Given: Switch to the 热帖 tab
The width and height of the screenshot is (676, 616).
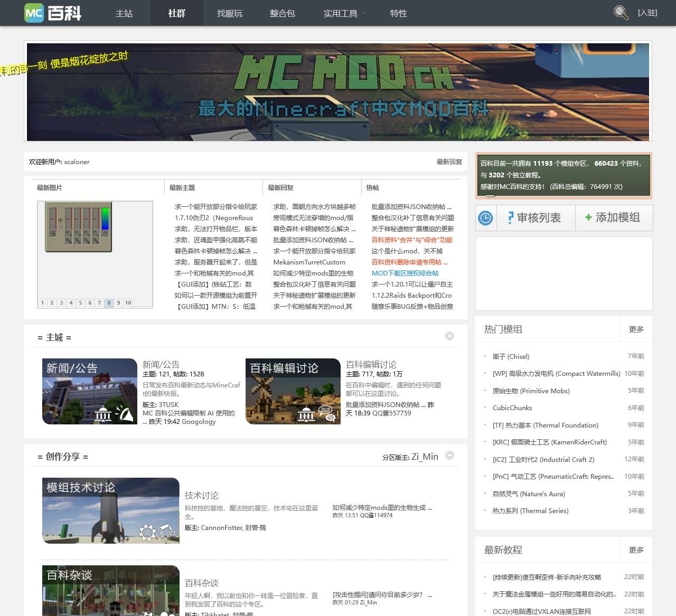Looking at the screenshot, I should click(371, 187).
